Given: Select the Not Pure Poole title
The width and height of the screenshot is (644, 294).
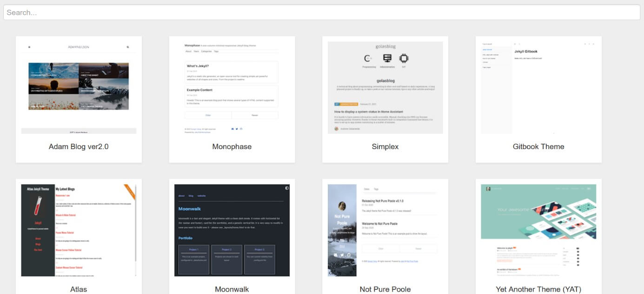Looking at the screenshot, I should 385,289.
